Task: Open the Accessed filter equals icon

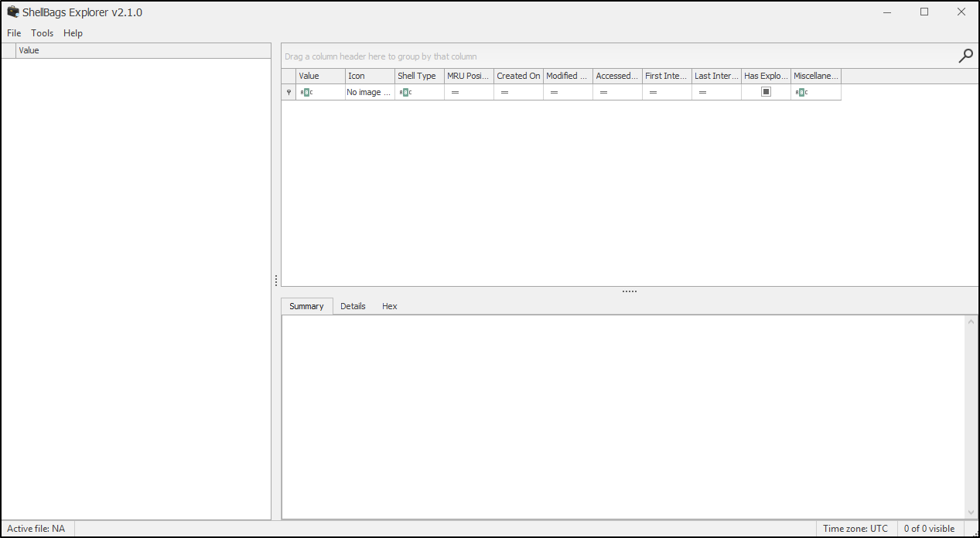Action: tap(603, 92)
